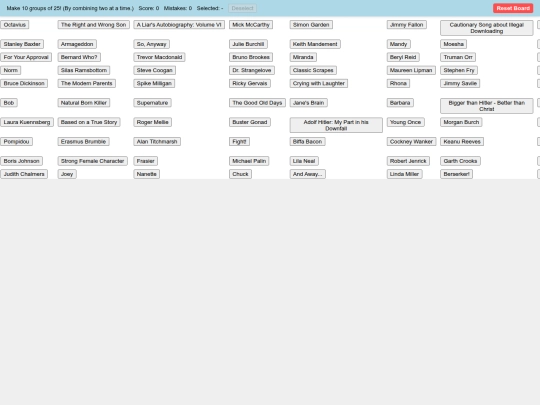Click the Deselect button
Screen dimensions: 540x405
242,8
